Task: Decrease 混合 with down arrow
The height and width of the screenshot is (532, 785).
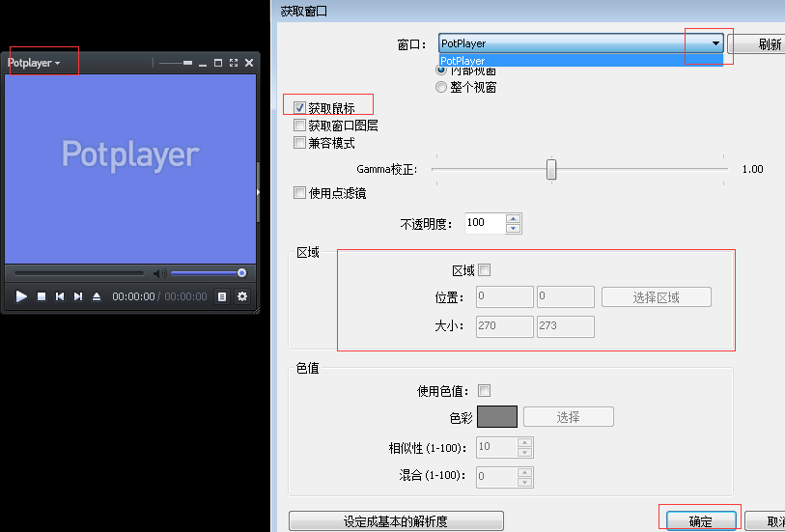Action: pos(524,482)
